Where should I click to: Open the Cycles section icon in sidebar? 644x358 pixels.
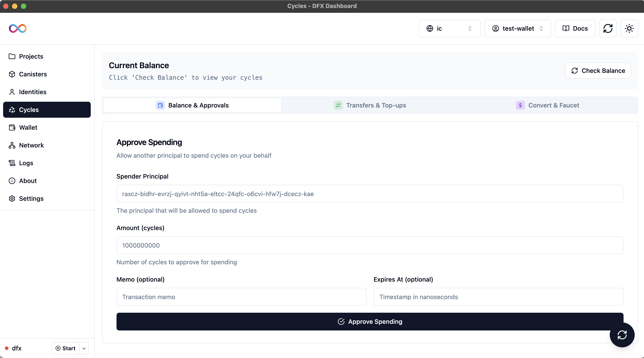point(12,109)
